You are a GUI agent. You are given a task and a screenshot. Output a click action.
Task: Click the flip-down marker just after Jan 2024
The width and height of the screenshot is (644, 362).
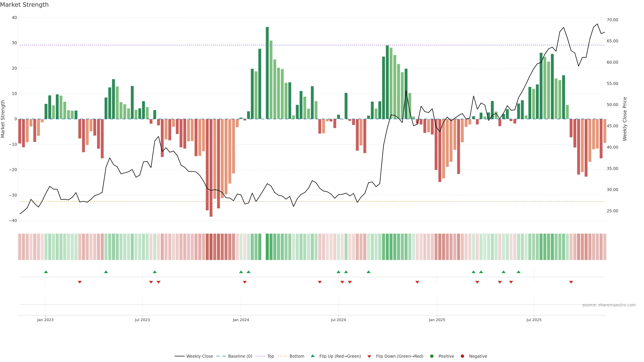pos(245,282)
